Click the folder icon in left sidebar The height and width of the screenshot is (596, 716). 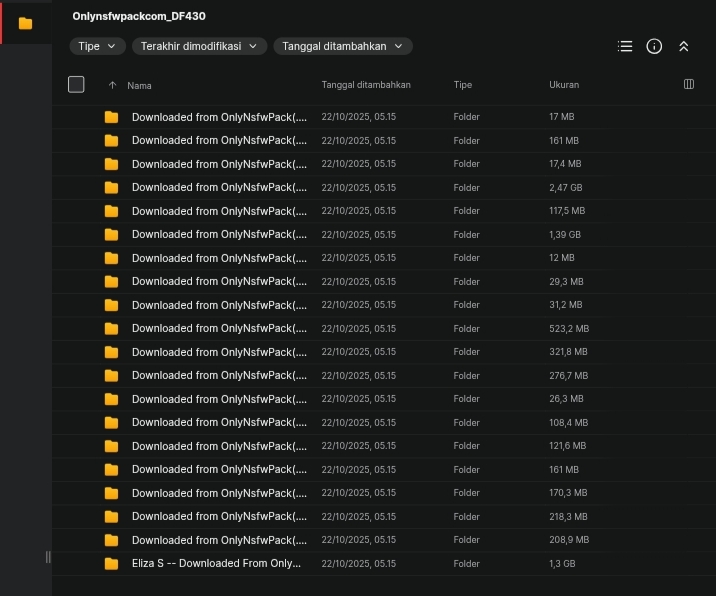click(x=26, y=23)
